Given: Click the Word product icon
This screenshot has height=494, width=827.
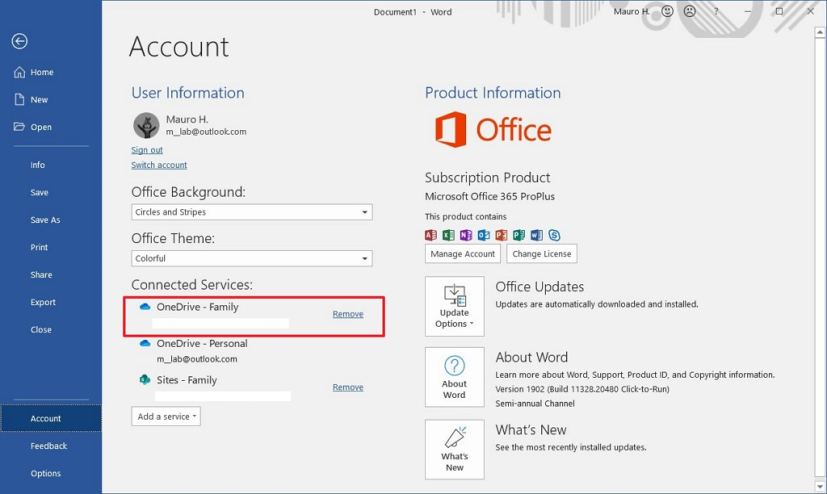Looking at the screenshot, I should [536, 235].
